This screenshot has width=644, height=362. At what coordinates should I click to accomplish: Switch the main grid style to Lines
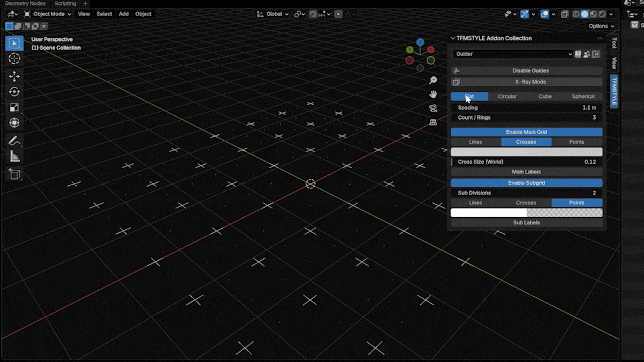[x=475, y=142]
